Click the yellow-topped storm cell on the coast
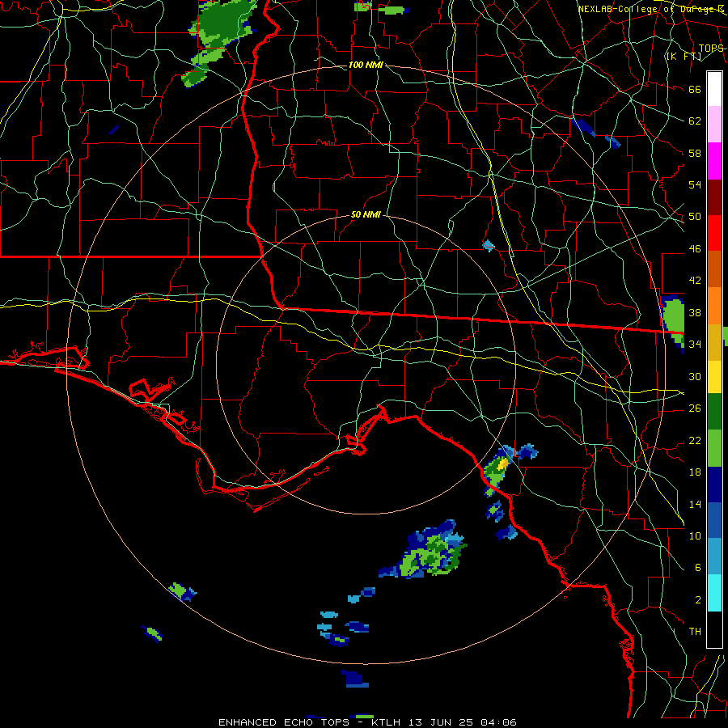 pyautogui.click(x=497, y=470)
